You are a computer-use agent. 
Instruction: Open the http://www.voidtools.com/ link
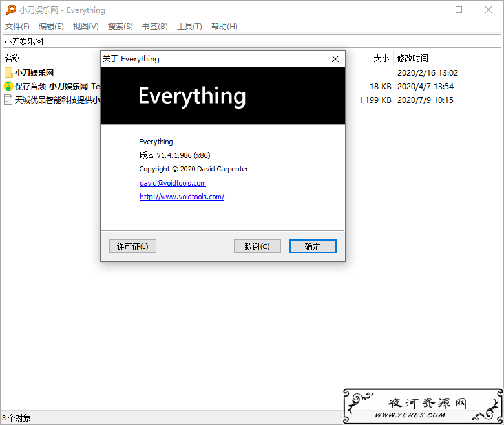(x=182, y=197)
